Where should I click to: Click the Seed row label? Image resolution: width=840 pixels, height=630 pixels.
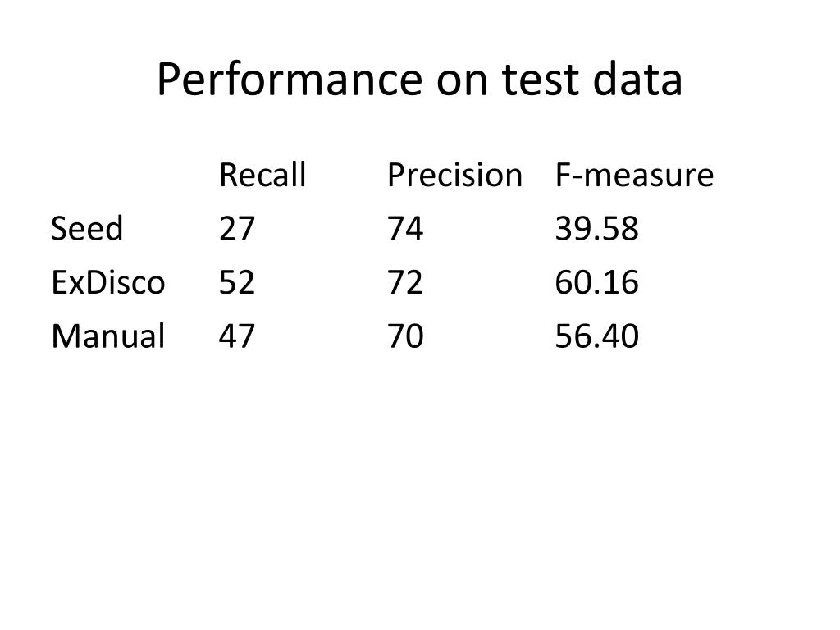point(87,228)
